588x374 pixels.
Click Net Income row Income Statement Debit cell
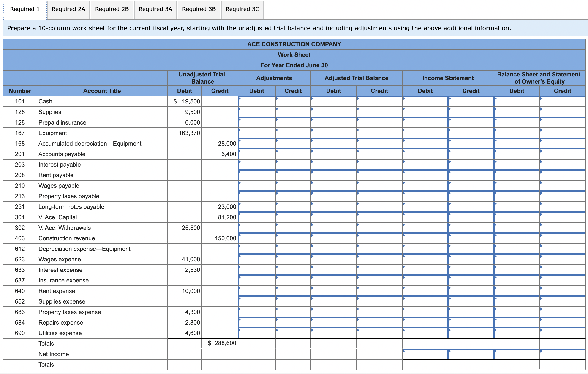(425, 354)
